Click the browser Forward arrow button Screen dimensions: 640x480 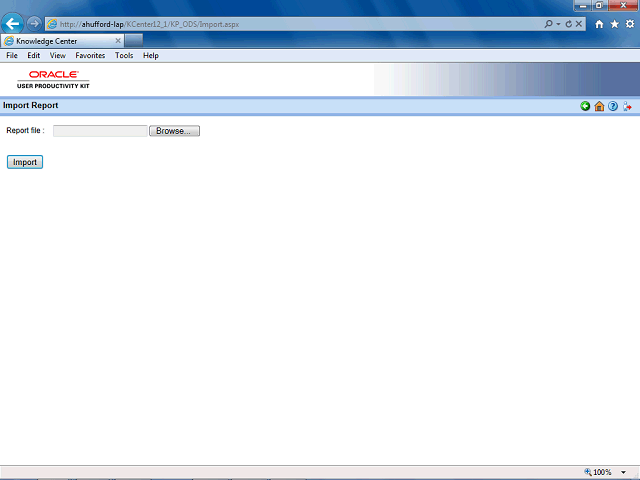34,24
